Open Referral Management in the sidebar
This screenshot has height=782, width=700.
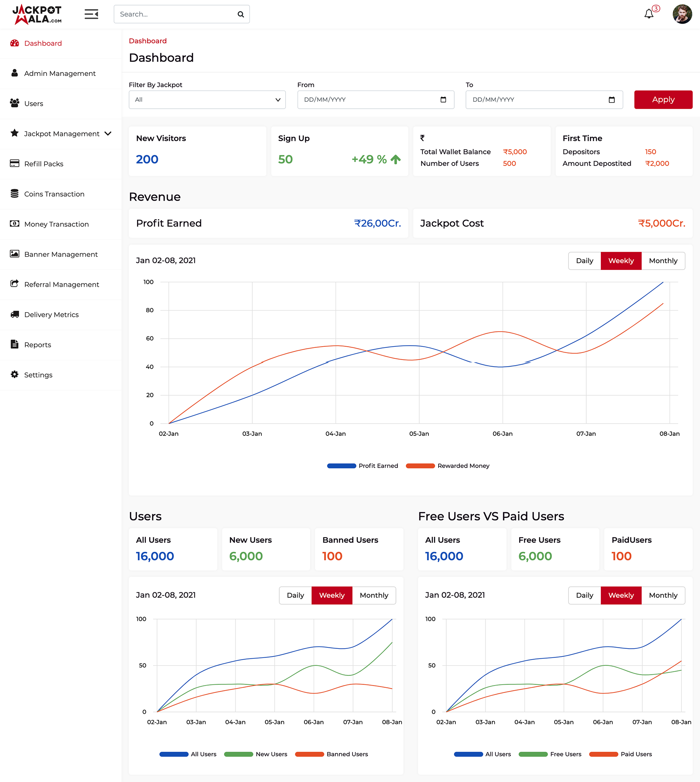(x=62, y=284)
